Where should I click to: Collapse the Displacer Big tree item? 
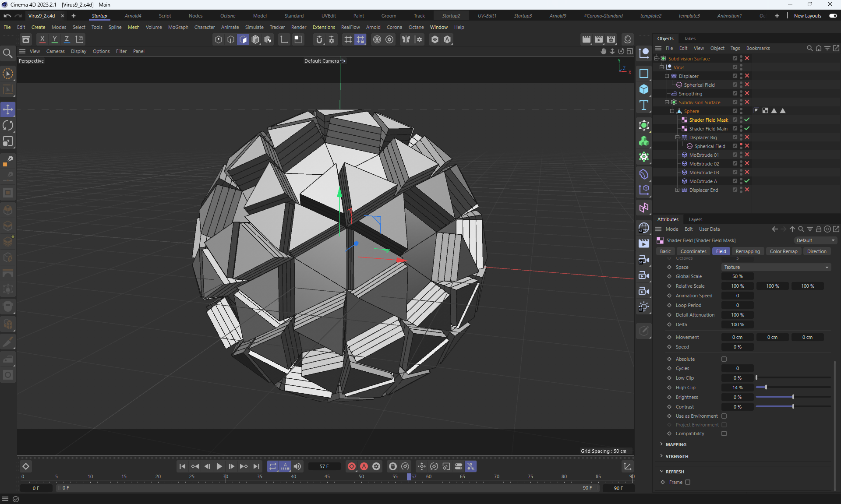tap(677, 137)
